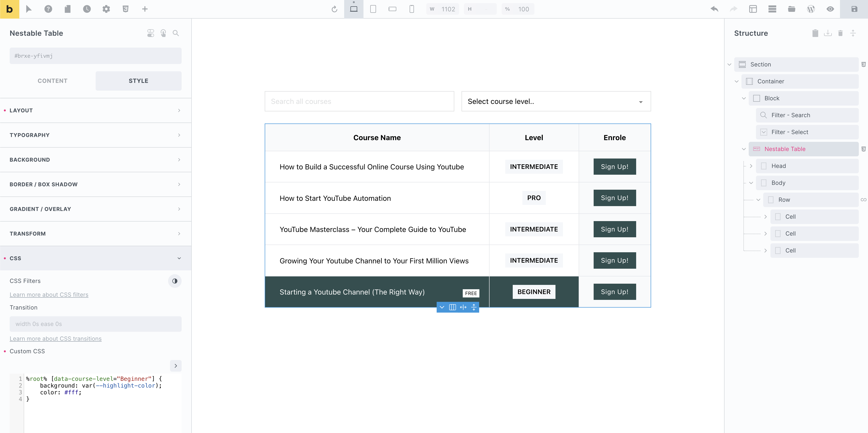Enable the tablet portrait breakpoint view

(373, 9)
